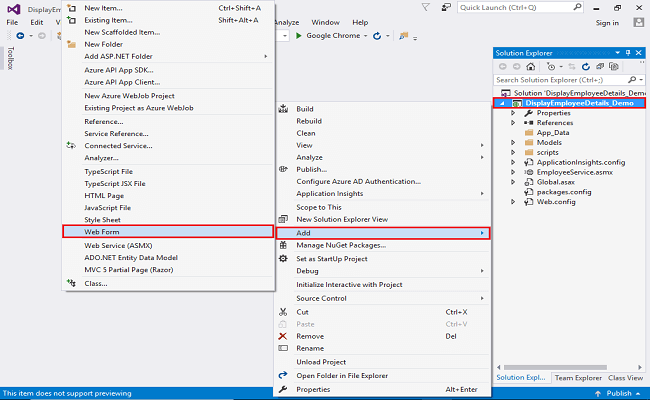Expand the Models folder arrow

[513, 142]
